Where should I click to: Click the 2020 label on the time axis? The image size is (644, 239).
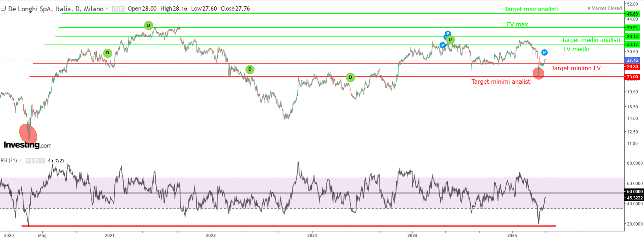point(9,235)
